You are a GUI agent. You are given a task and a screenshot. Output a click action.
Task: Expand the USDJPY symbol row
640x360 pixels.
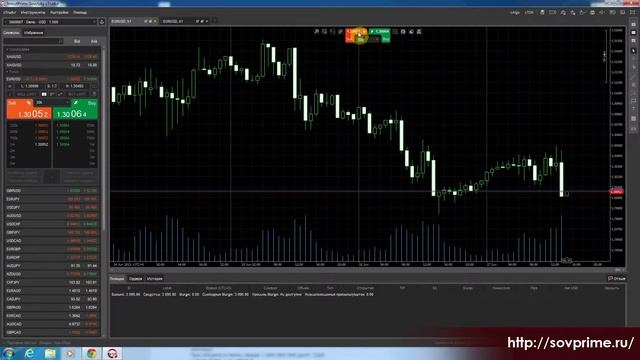[52, 207]
